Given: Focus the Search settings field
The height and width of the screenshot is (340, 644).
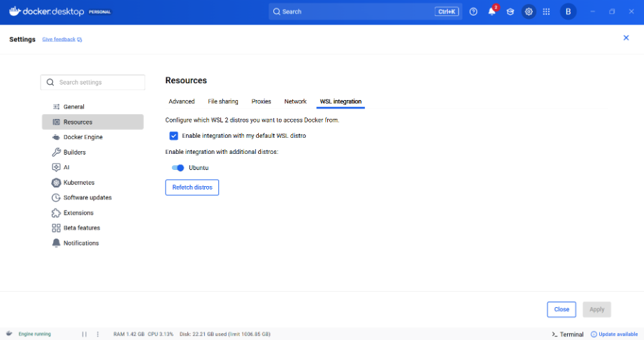Looking at the screenshot, I should point(93,83).
